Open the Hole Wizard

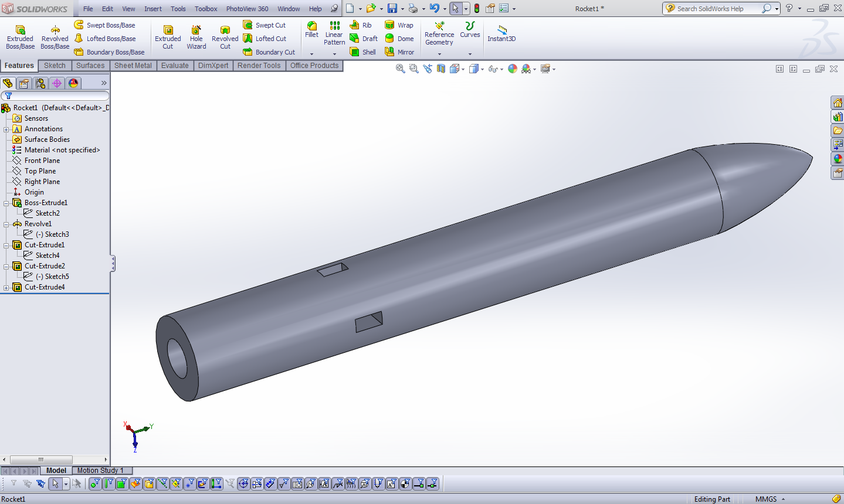pyautogui.click(x=196, y=38)
